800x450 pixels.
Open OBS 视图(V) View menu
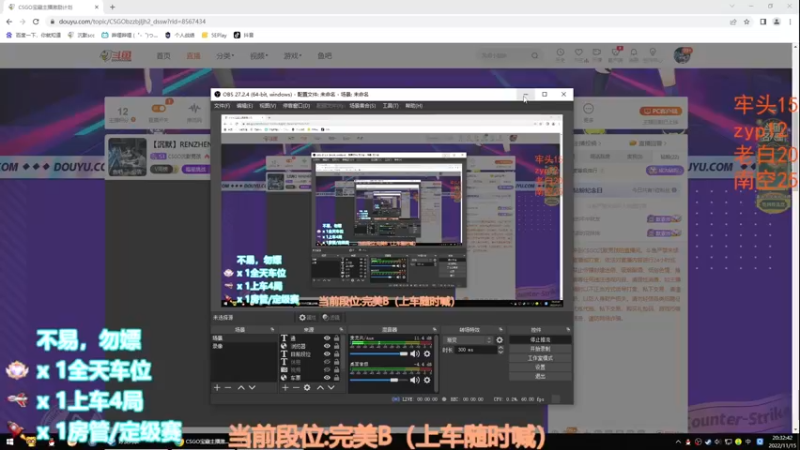[267, 106]
